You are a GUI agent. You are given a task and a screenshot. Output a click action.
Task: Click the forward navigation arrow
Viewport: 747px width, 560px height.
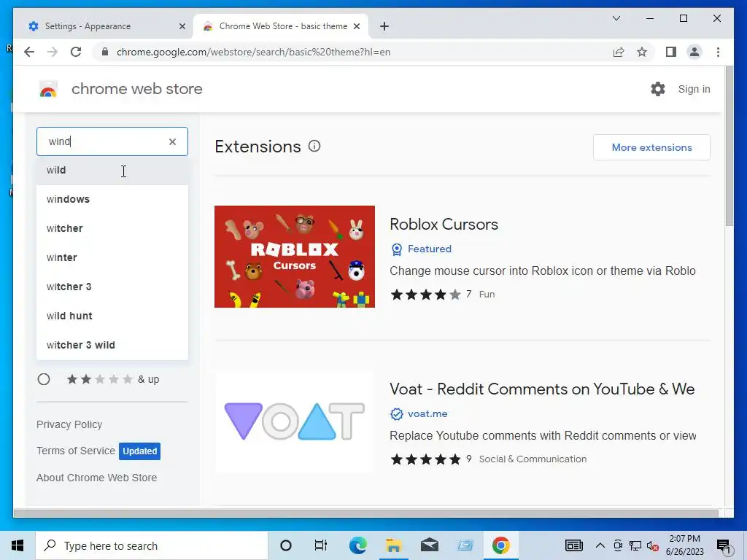[53, 52]
